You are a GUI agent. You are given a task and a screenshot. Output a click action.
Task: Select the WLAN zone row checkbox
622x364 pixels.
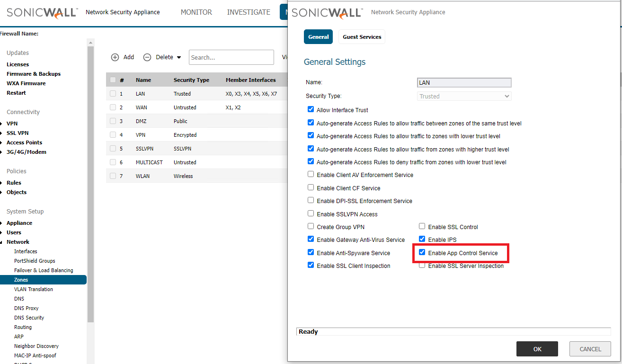(113, 176)
